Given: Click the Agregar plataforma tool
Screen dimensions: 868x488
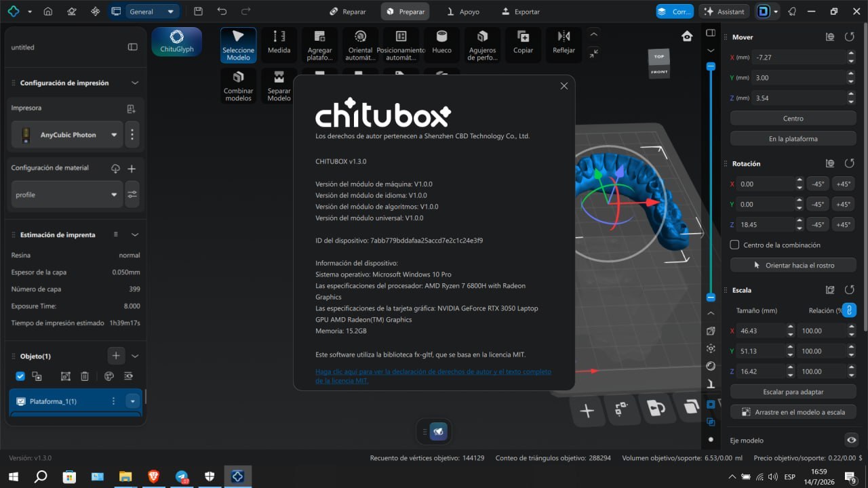Looking at the screenshot, I should [319, 45].
